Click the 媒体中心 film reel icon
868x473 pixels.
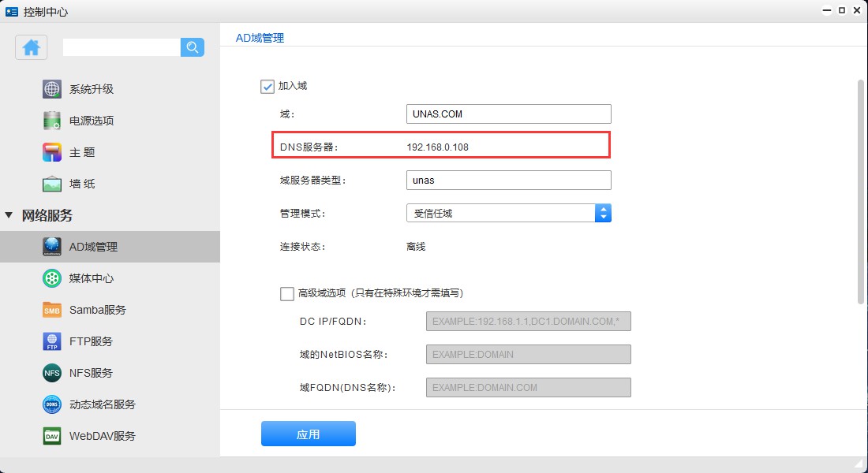click(52, 278)
